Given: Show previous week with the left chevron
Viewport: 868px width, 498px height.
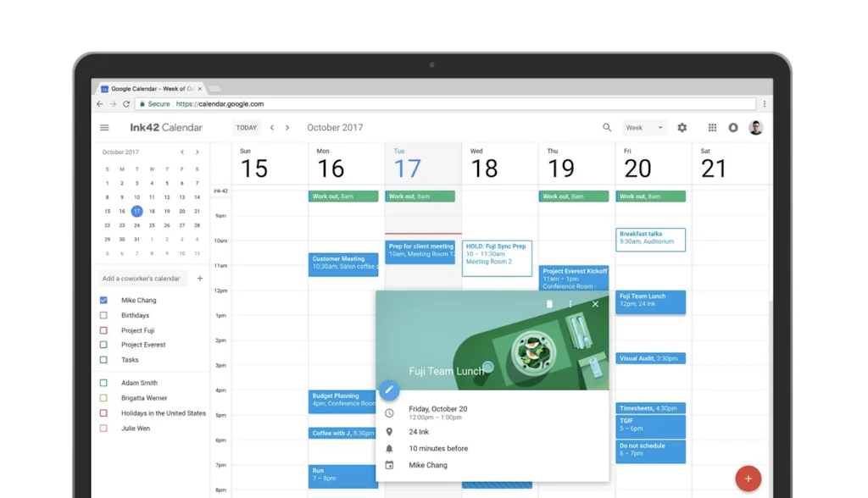Looking at the screenshot, I should 272,127.
